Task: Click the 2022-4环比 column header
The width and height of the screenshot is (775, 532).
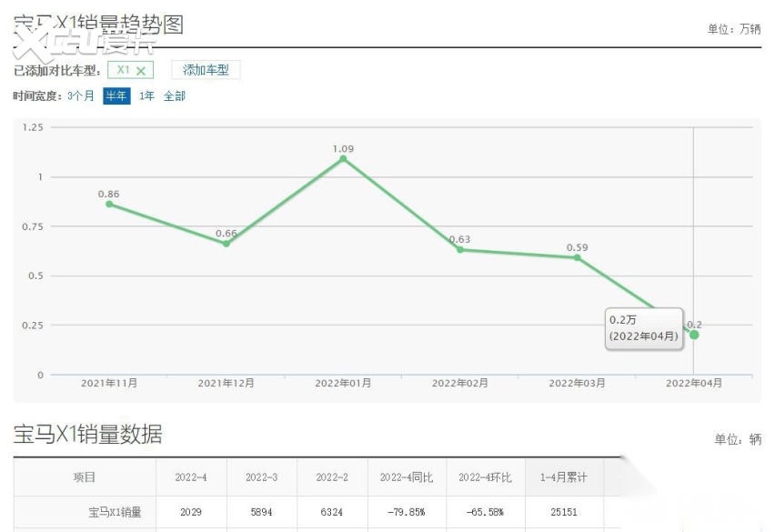Action: pyautogui.click(x=485, y=477)
